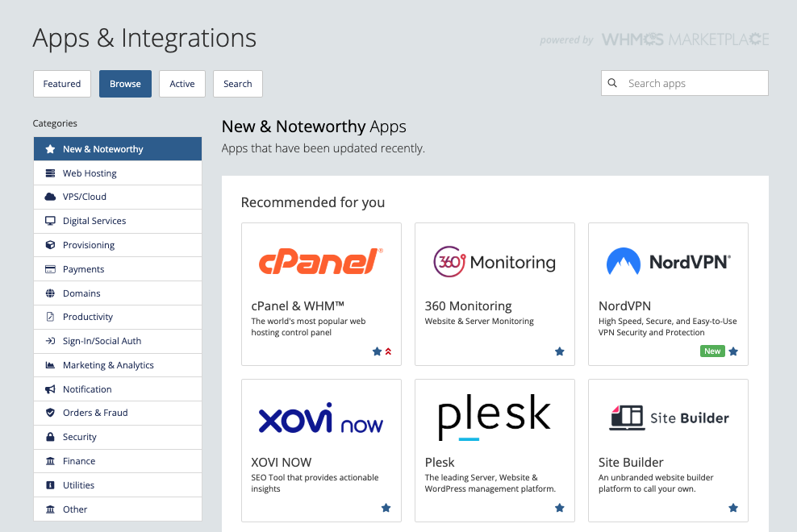Viewport: 797px width, 532px height.
Task: Click the NordVPN app title text
Action: 624,305
